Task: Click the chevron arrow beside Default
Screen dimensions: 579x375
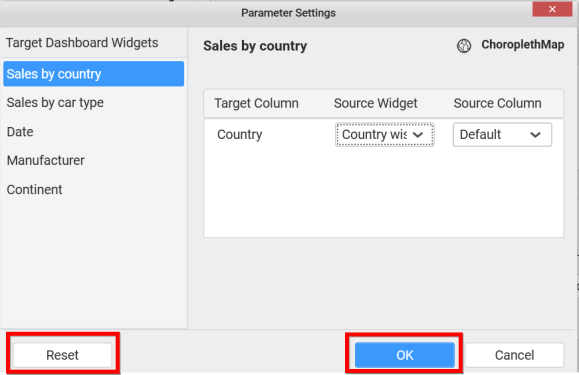Action: pyautogui.click(x=535, y=135)
